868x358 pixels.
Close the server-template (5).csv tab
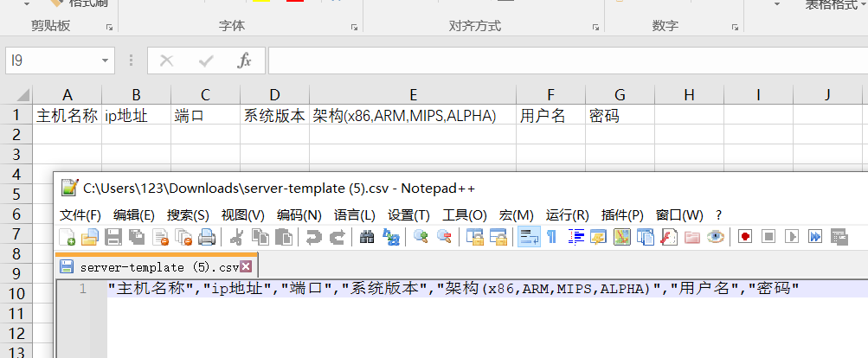(246, 266)
